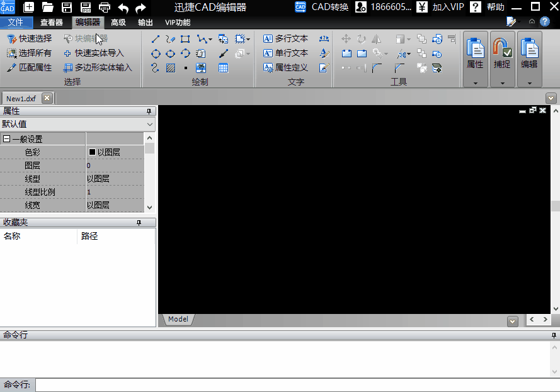Select the Arc drawing tool
The height and width of the screenshot is (392, 560).
click(185, 54)
